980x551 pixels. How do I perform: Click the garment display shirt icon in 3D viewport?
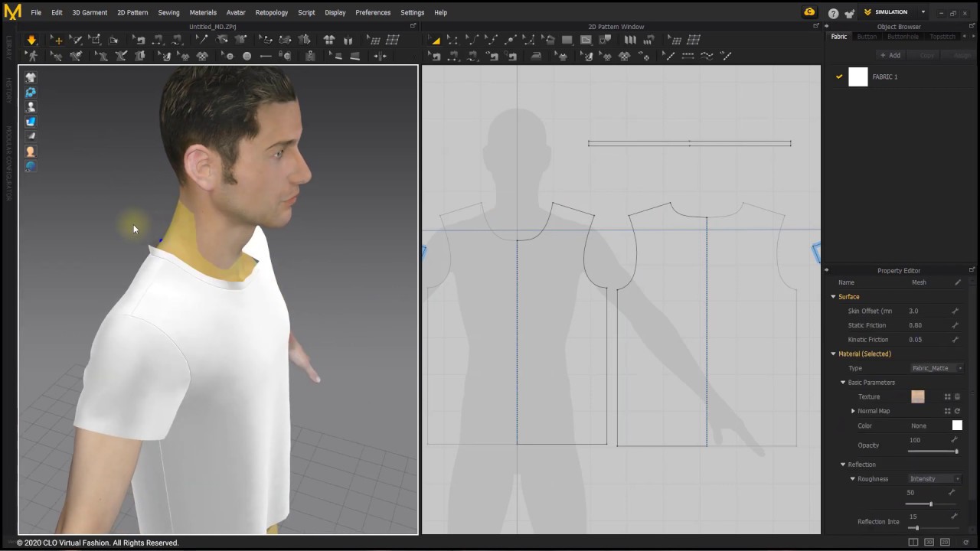pos(31,77)
